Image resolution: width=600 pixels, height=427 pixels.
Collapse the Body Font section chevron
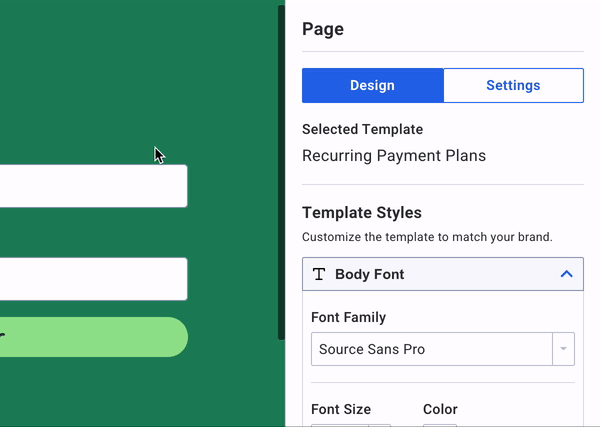pyautogui.click(x=566, y=274)
